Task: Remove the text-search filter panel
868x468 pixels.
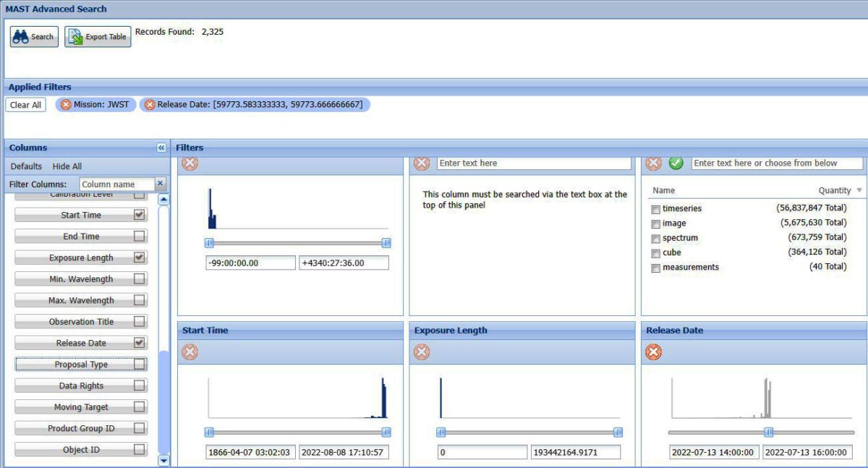Action: (x=422, y=163)
